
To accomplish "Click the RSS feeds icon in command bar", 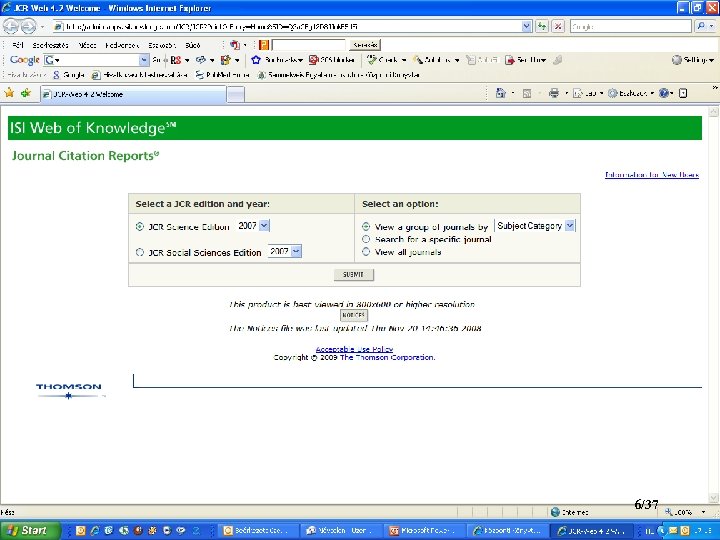I will pyautogui.click(x=527, y=93).
